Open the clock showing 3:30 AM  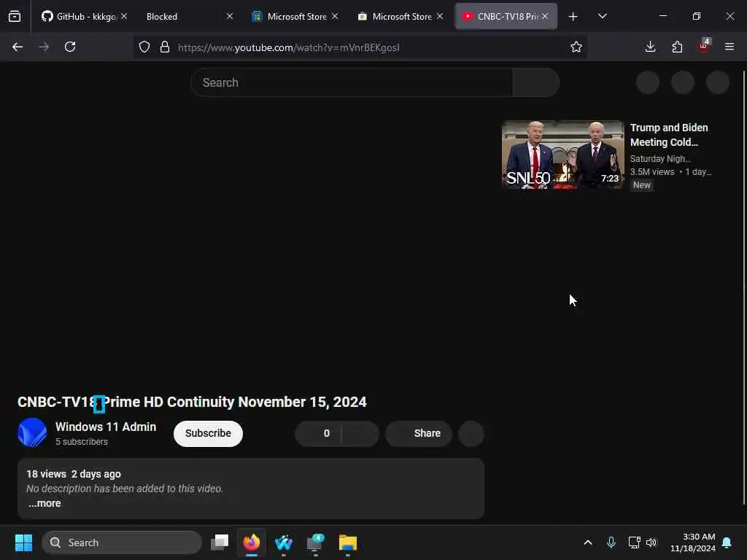click(693, 542)
